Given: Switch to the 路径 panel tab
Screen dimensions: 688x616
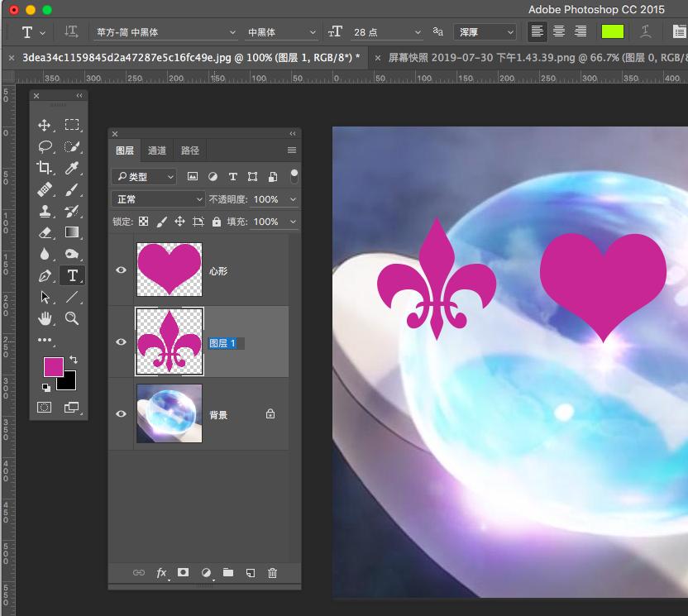Looking at the screenshot, I should (190, 150).
